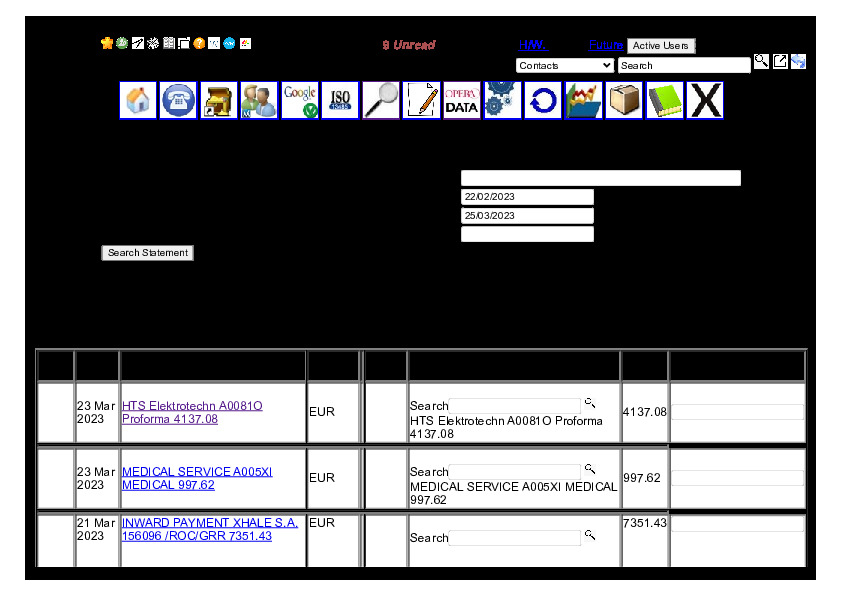The width and height of the screenshot is (842, 595).
Task: Open the MEDICAL SERVICE A005XI link
Action: pyautogui.click(x=196, y=478)
